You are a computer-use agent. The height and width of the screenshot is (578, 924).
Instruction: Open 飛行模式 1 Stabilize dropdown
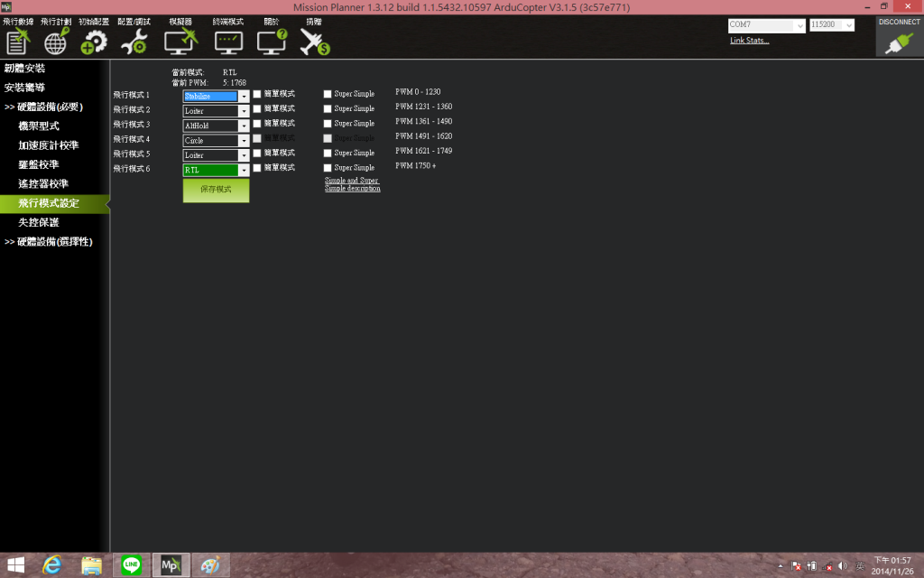[244, 96]
